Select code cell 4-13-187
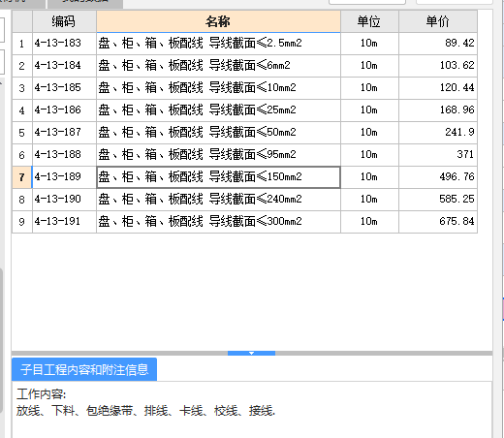Image resolution: width=504 pixels, height=438 pixels. click(x=64, y=133)
